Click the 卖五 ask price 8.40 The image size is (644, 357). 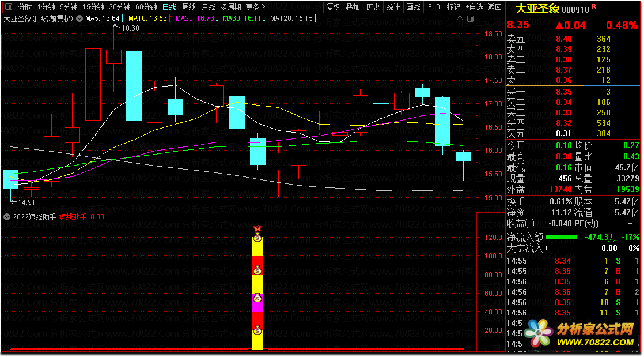pyautogui.click(x=563, y=39)
